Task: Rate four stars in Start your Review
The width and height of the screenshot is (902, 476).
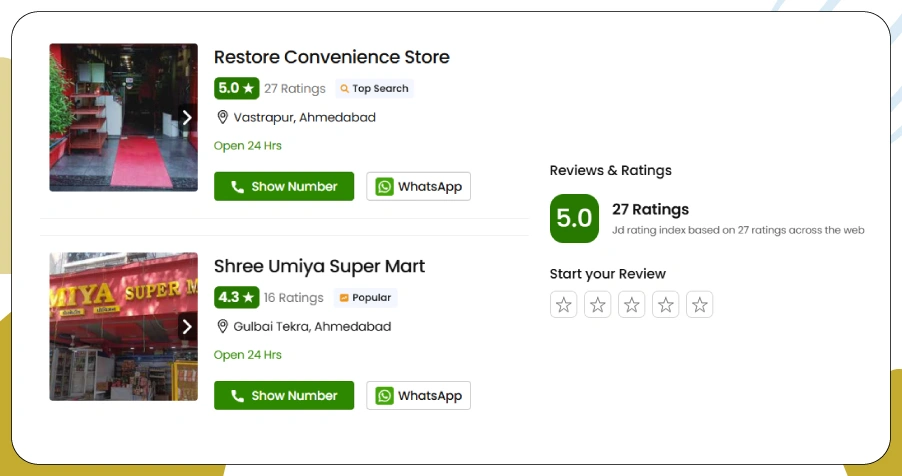Action: coord(666,305)
